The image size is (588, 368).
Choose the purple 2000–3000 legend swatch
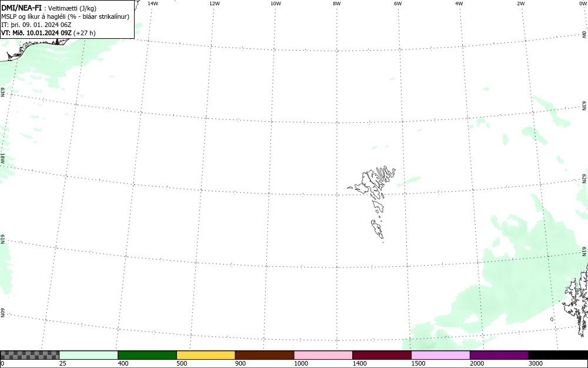tap(499, 355)
